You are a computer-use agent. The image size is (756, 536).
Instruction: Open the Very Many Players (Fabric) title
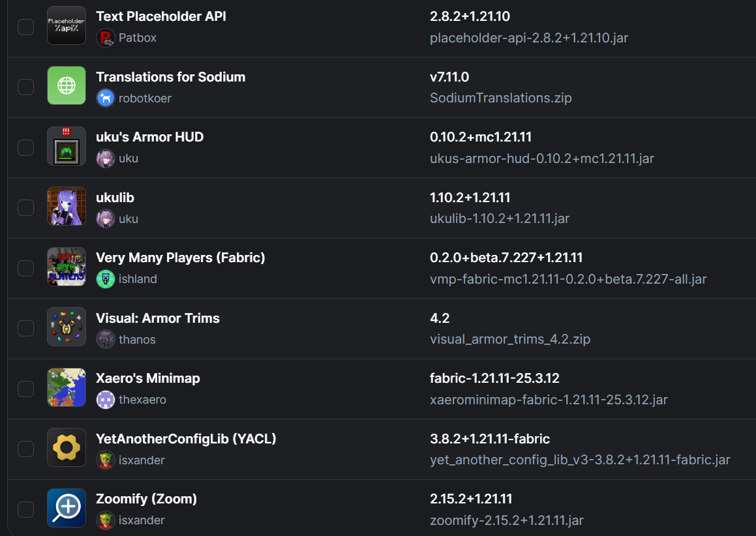pos(180,258)
